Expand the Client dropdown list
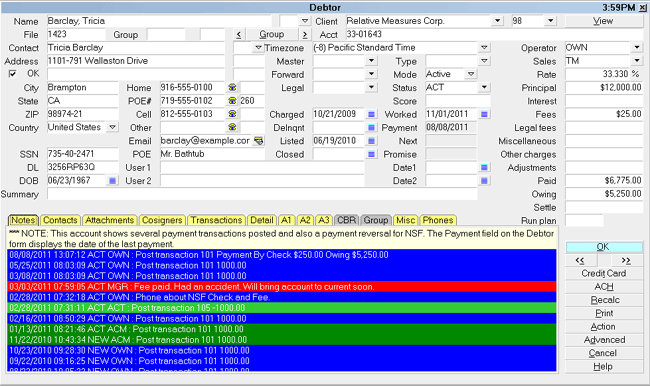The height and width of the screenshot is (386, 650). click(497, 21)
